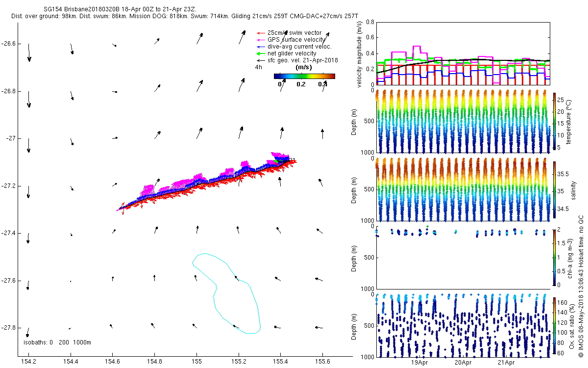
Task: Click the '160' oxygen colorbar tick label
Action: tap(563, 302)
